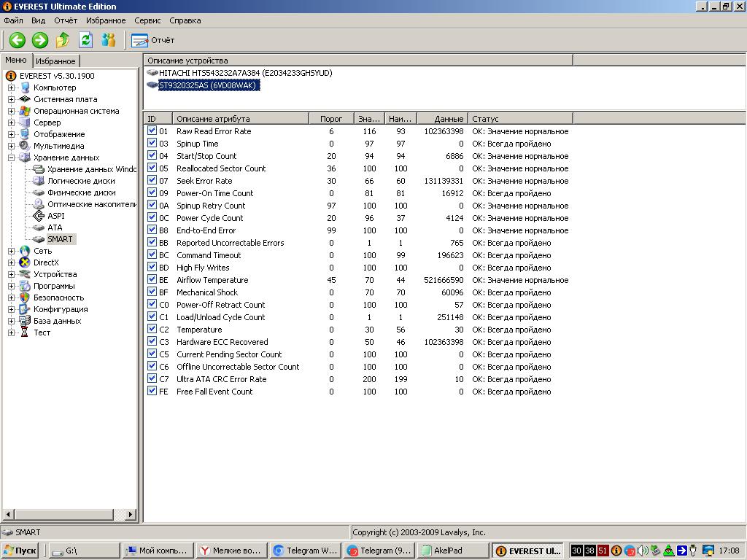Sort by the Данные column header
Screen dimensions: 747x560
pos(442,119)
